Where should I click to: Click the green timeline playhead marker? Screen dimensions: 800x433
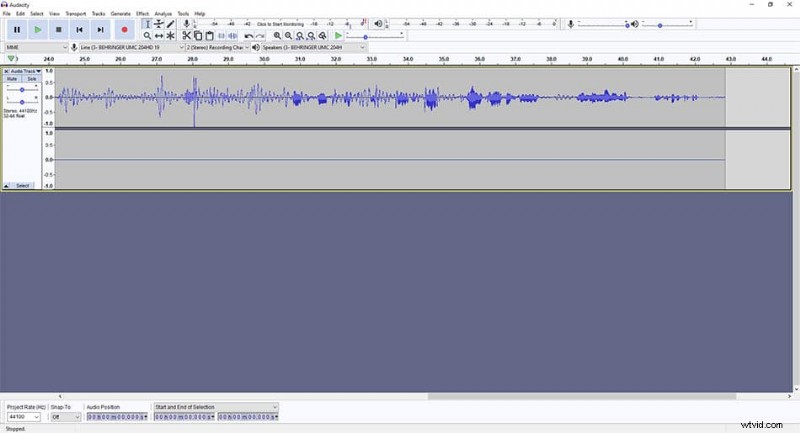[11, 59]
